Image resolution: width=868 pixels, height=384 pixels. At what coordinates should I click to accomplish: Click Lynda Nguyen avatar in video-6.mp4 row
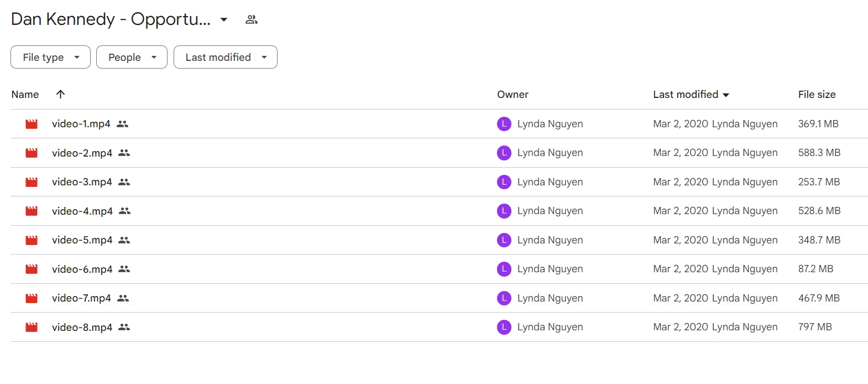tap(504, 269)
